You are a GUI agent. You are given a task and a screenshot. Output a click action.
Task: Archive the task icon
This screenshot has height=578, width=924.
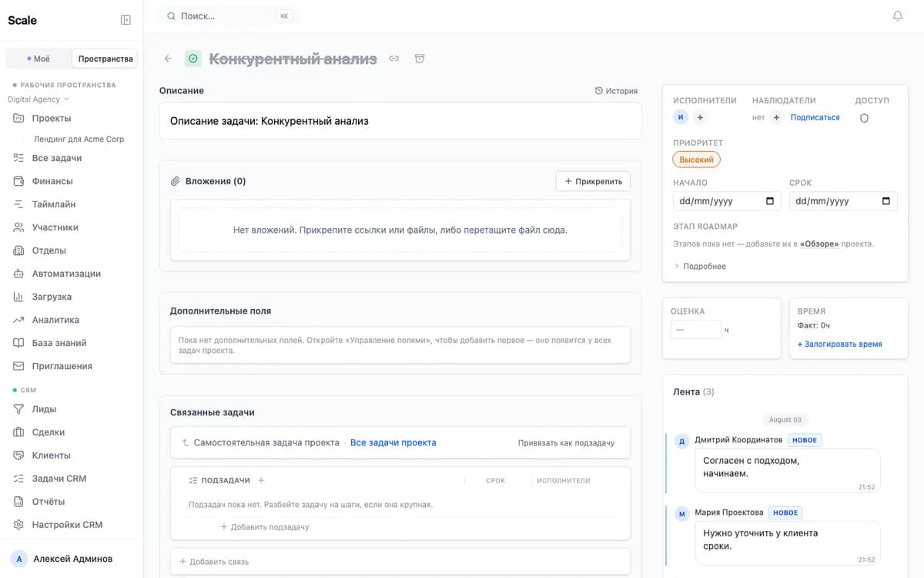tap(420, 59)
